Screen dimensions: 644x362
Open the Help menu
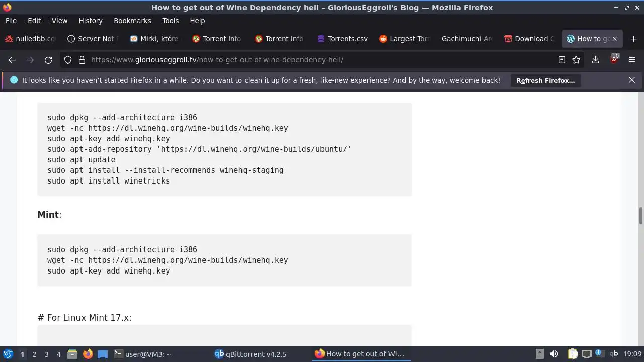tap(197, 21)
